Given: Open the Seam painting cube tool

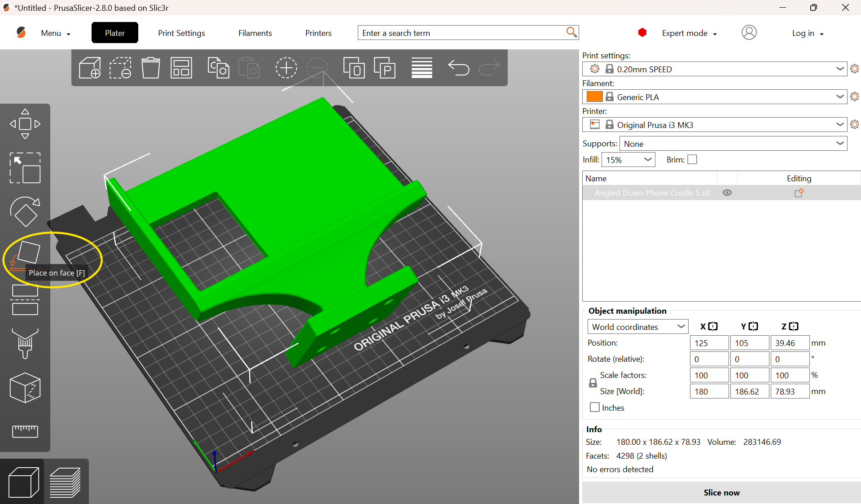Looking at the screenshot, I should point(25,387).
